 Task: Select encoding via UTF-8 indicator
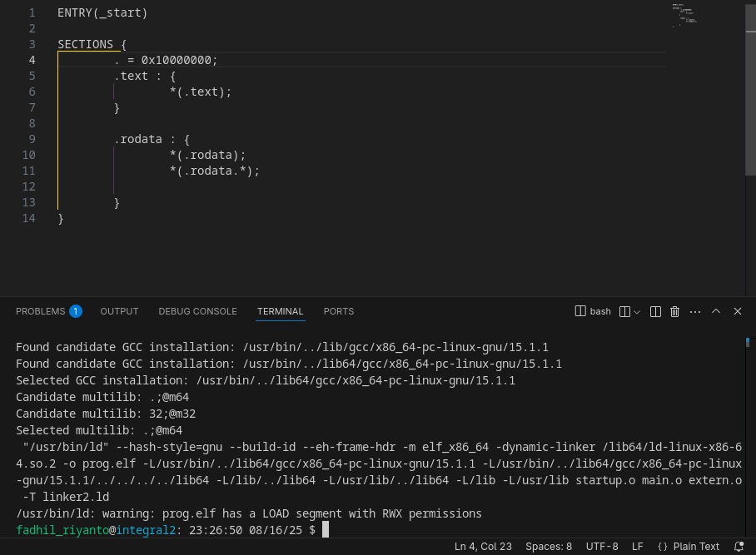tap(602, 547)
